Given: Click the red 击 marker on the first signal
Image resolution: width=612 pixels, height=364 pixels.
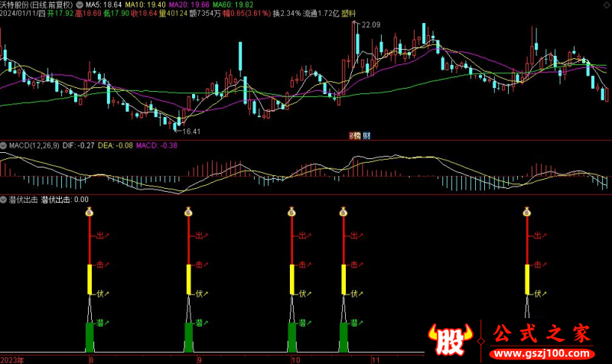Looking at the screenshot, I should coord(100,265).
